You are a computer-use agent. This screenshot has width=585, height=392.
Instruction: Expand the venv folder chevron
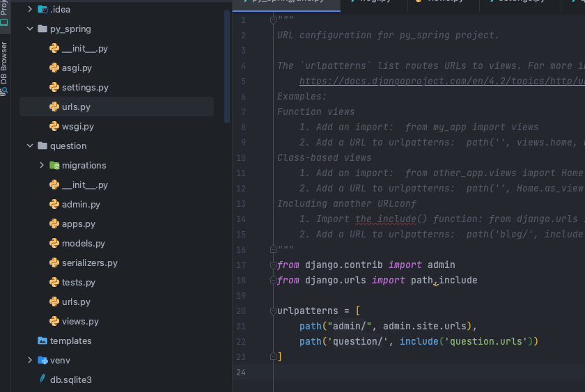30,360
